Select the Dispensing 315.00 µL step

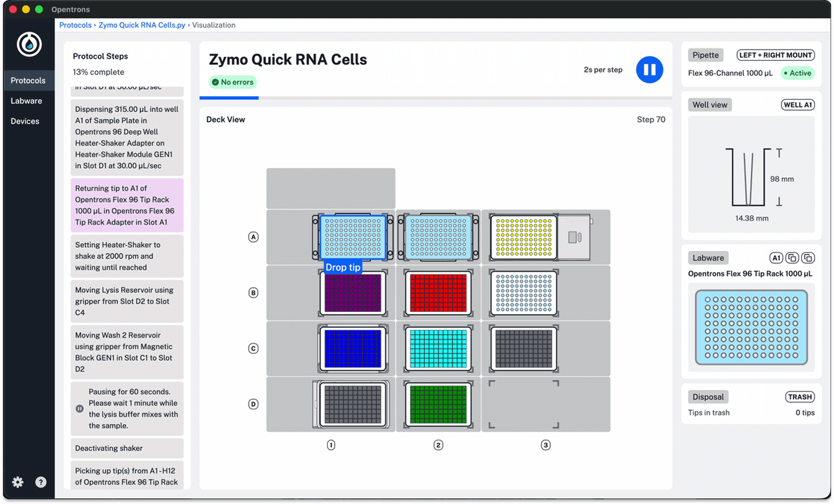(127, 137)
